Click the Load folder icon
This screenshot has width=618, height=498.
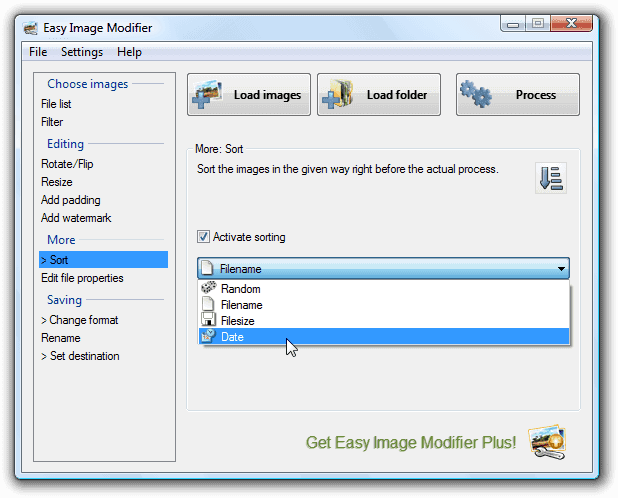(x=337, y=94)
